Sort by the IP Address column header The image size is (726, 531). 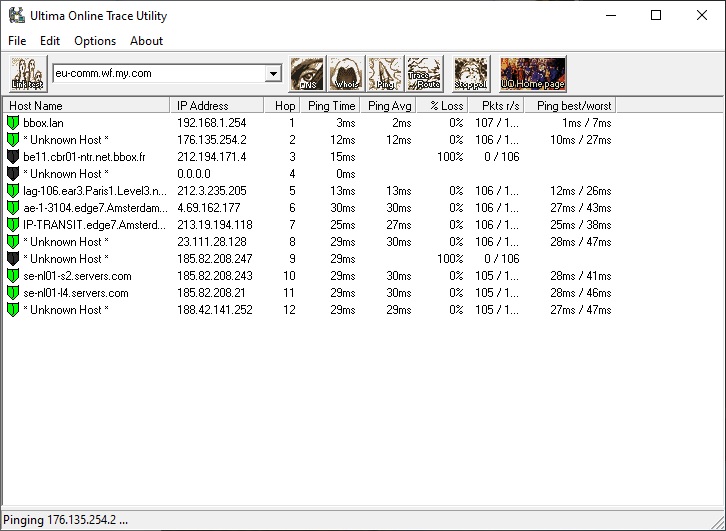217,106
